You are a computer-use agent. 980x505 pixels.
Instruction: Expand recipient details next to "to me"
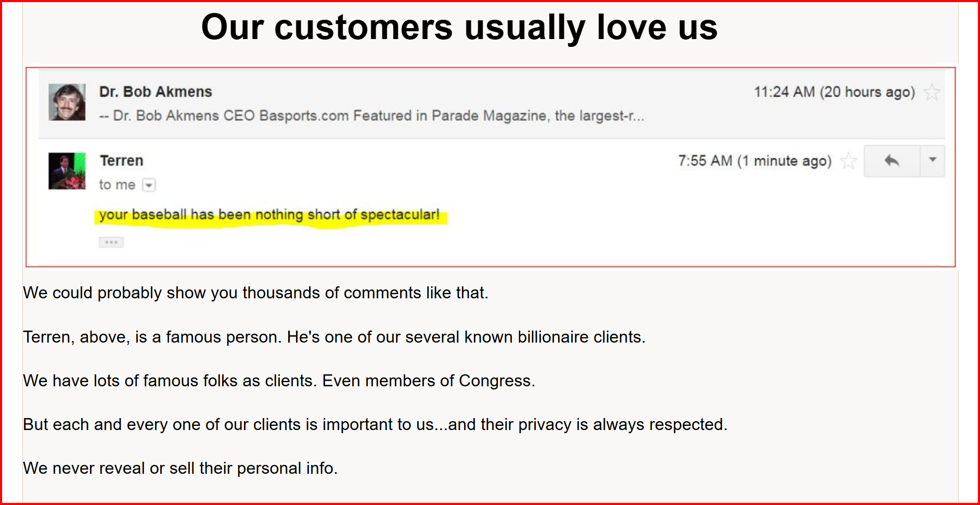(149, 185)
